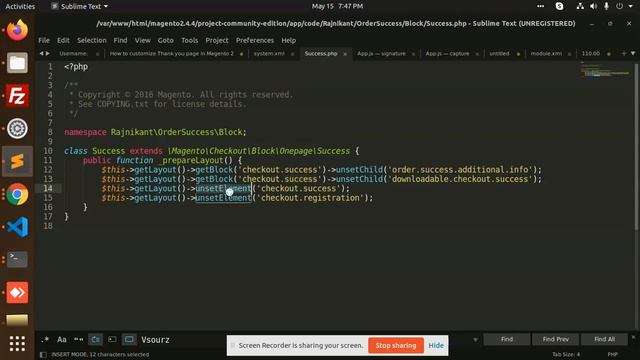Toggle sidebar via status bar icon

43,355
